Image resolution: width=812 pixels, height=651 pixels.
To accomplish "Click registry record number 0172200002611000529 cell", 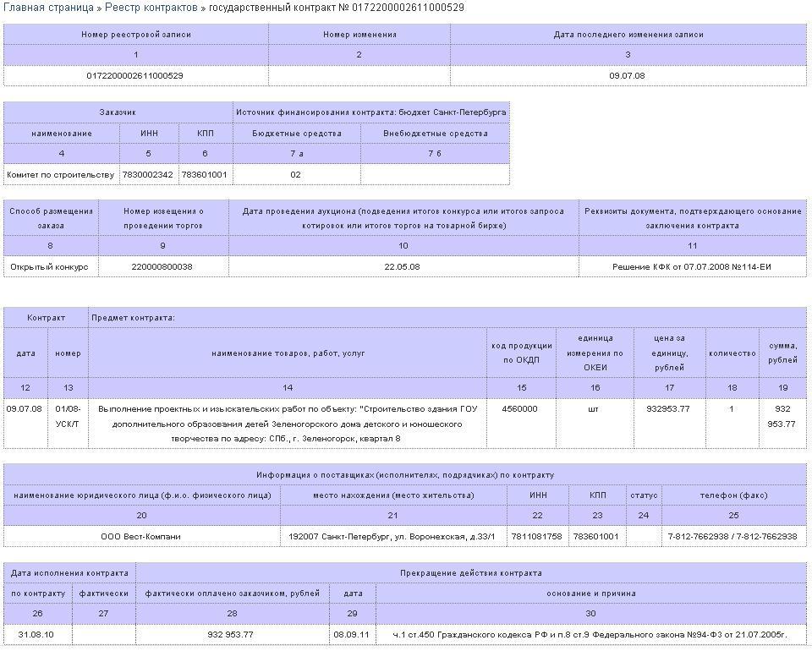I will pyautogui.click(x=135, y=75).
